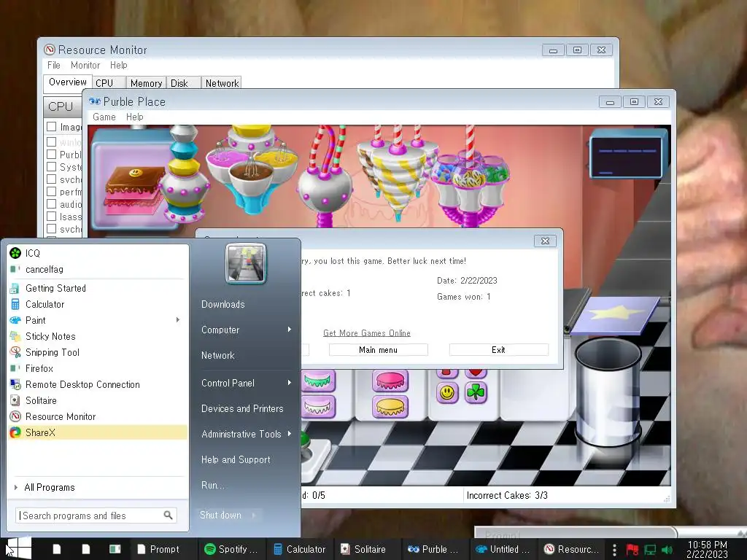
Task: Open Resource Monitor from Start menu
Action: pos(98,416)
